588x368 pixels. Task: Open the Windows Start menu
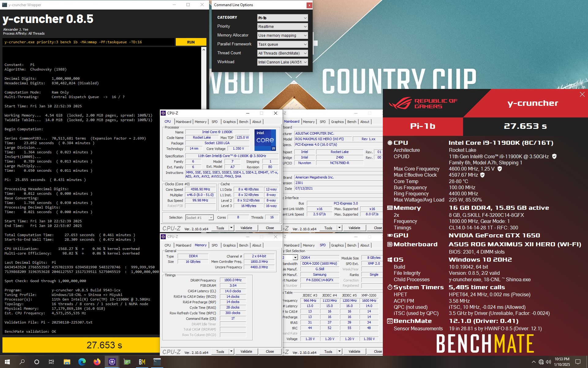pyautogui.click(x=7, y=362)
